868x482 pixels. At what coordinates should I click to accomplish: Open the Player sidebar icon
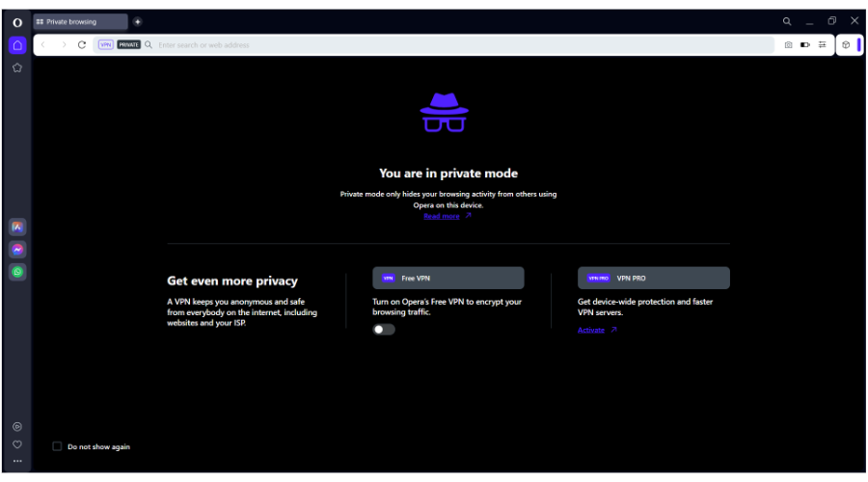pos(17,427)
